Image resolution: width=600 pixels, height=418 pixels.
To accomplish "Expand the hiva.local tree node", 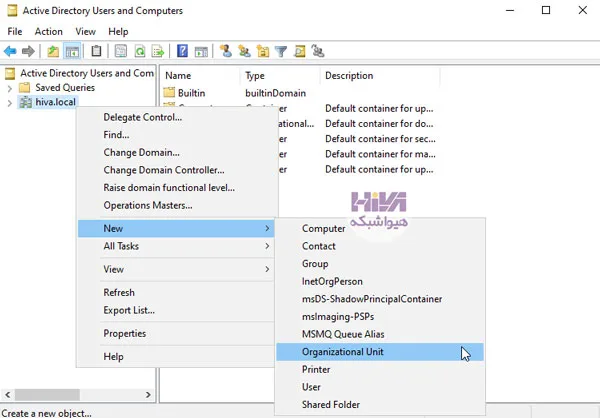I will 10,103.
